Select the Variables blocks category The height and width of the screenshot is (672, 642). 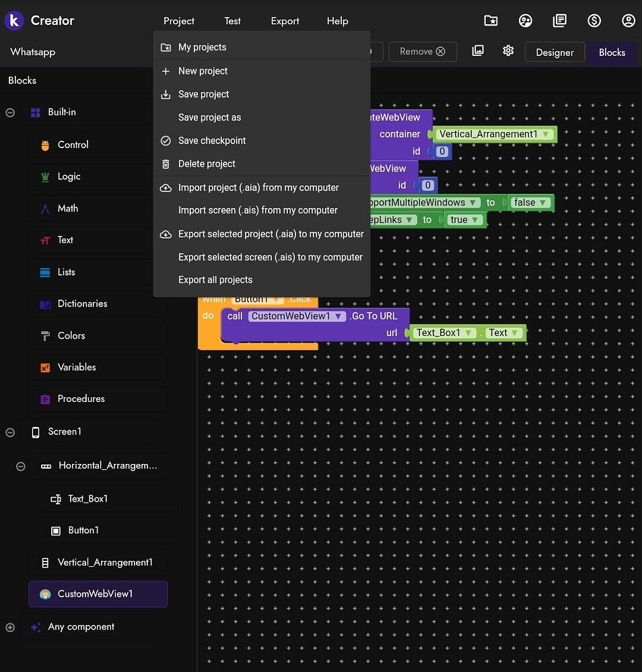(x=98, y=367)
